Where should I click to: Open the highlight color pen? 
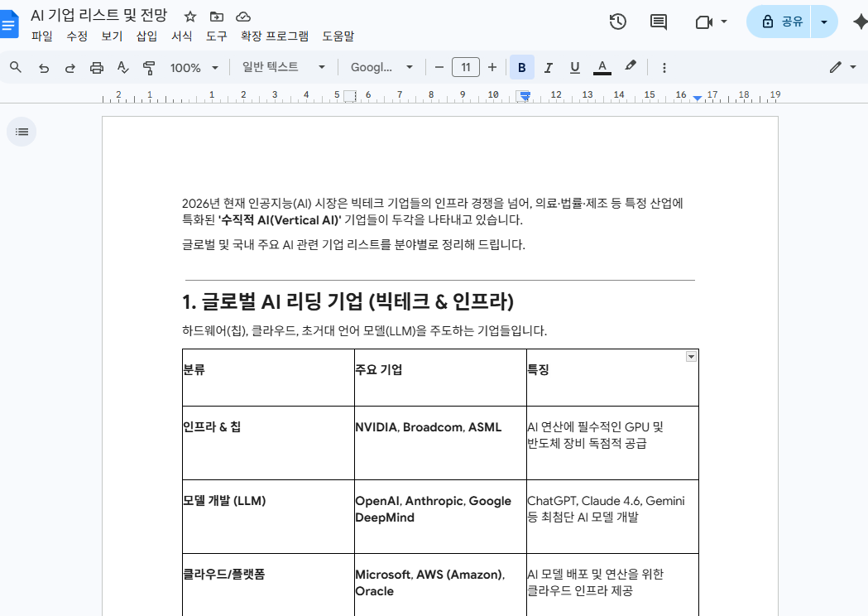[630, 66]
